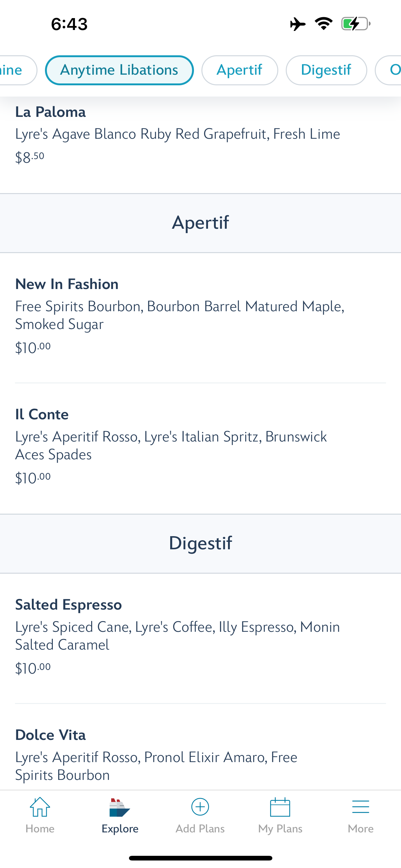Tap the Wi-Fi status icon
Screen dimensions: 401x868
324,23
